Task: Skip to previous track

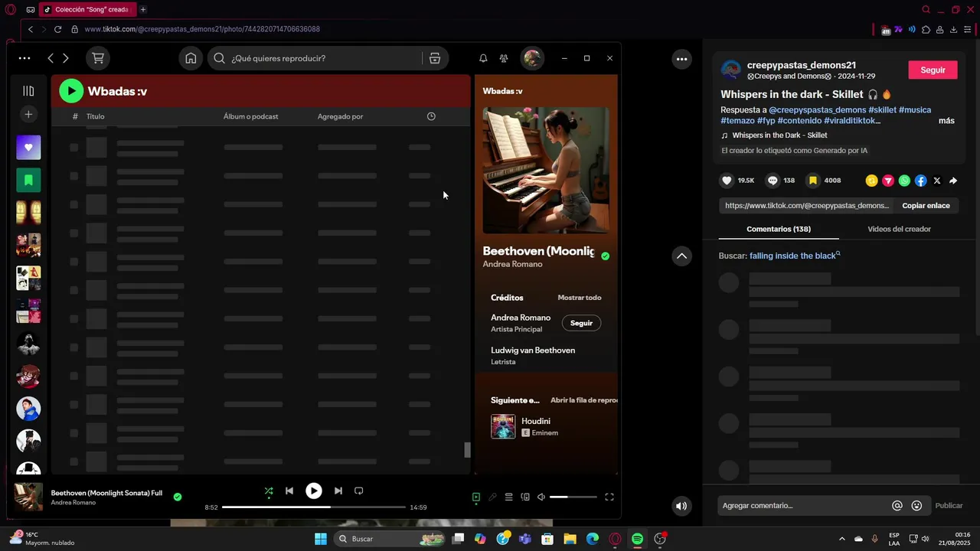Action: (289, 491)
